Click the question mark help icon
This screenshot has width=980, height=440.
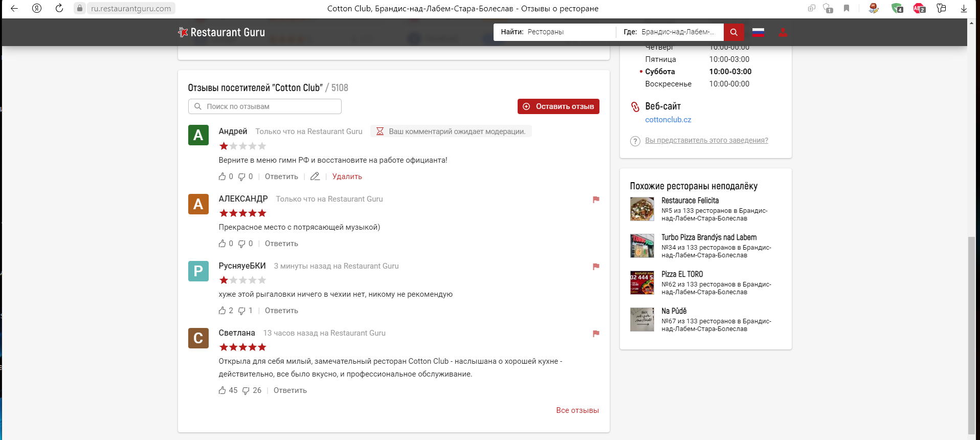pos(635,141)
